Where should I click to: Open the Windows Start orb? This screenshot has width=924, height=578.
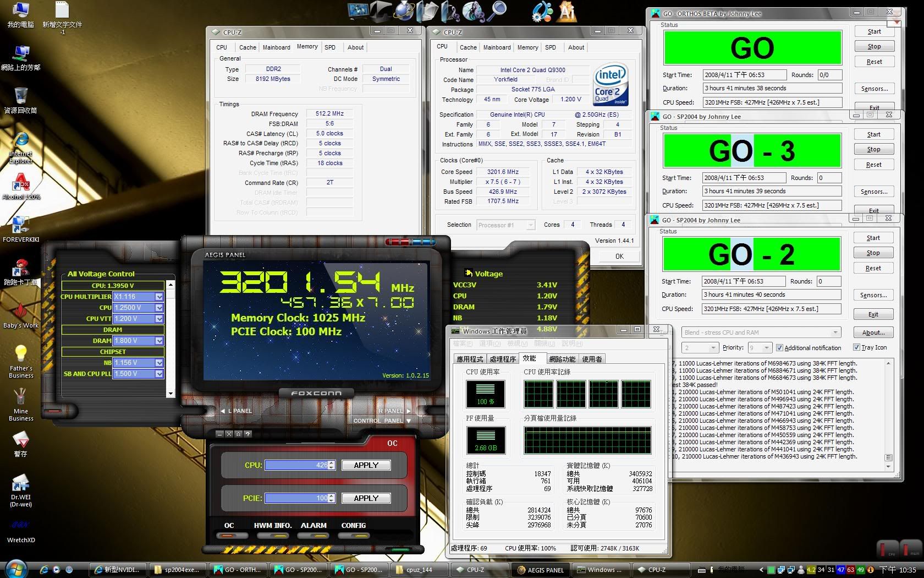pos(15,569)
